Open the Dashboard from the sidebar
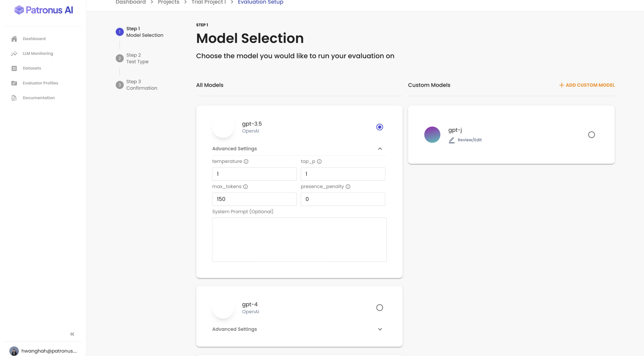 pyautogui.click(x=34, y=39)
